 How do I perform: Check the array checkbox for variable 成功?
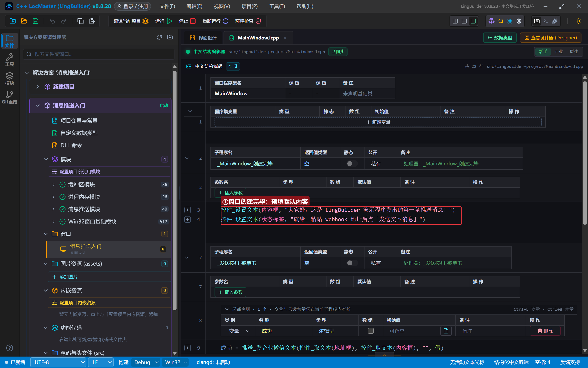(x=371, y=331)
